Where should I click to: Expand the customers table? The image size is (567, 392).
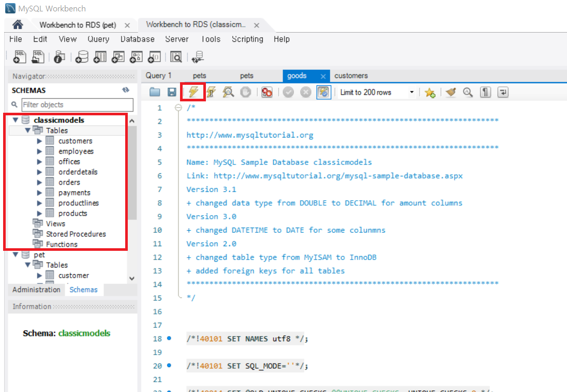pos(39,141)
